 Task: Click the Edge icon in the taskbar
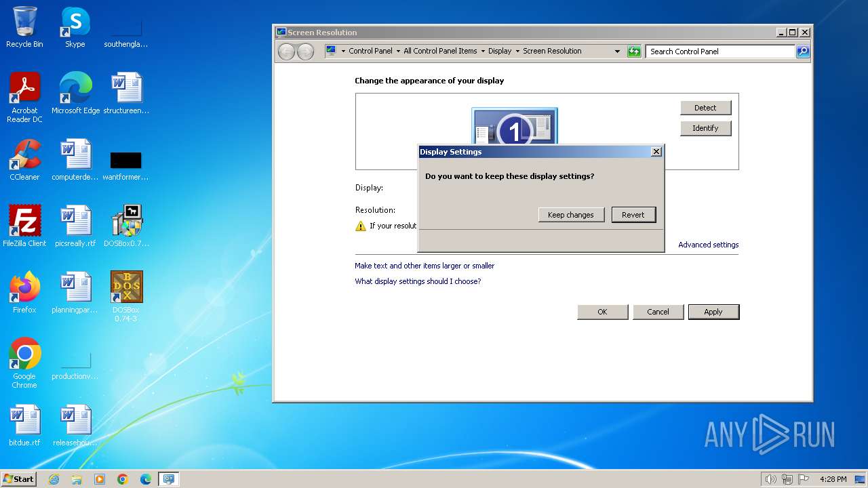[146, 479]
